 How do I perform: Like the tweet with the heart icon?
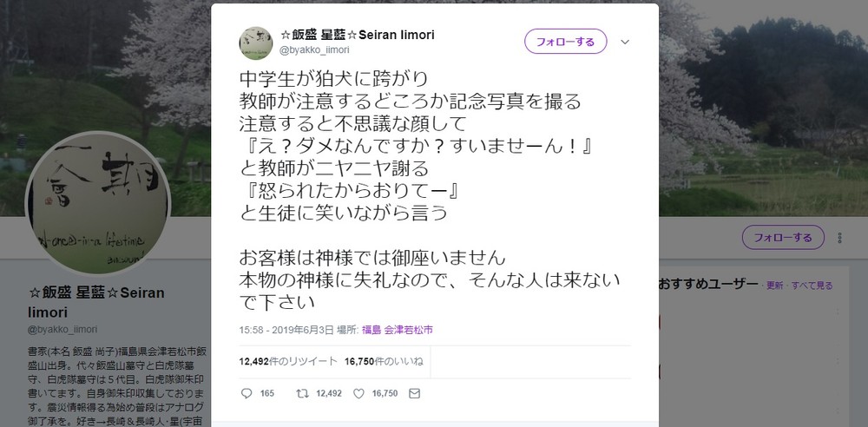pos(358,393)
